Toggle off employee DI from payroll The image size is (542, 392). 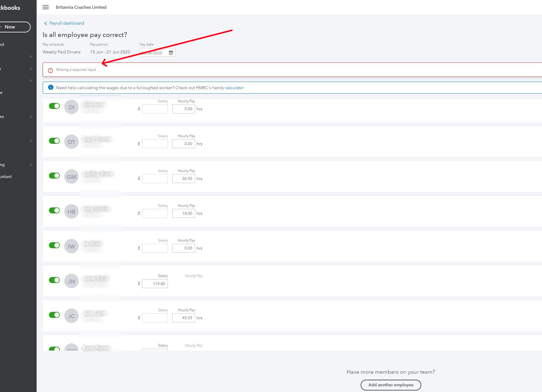54,106
